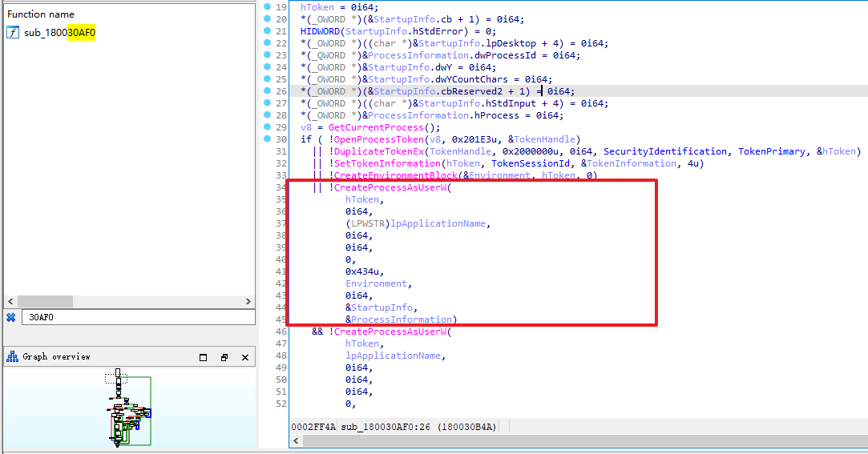Image resolution: width=868 pixels, height=454 pixels.
Task: Click TokenPrimary on line 31
Action: (x=772, y=151)
